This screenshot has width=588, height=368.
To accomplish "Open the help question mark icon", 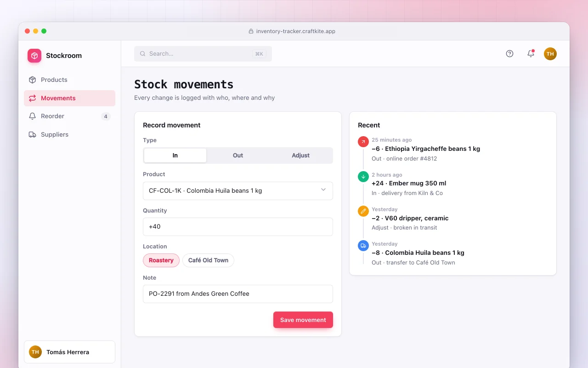I will [x=509, y=53].
